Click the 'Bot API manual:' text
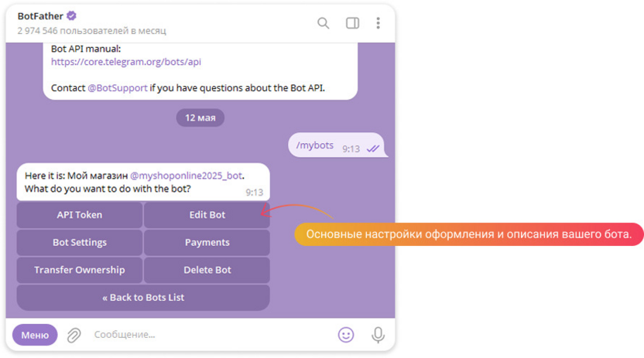Viewport: 644px width, 358px height. [x=86, y=49]
